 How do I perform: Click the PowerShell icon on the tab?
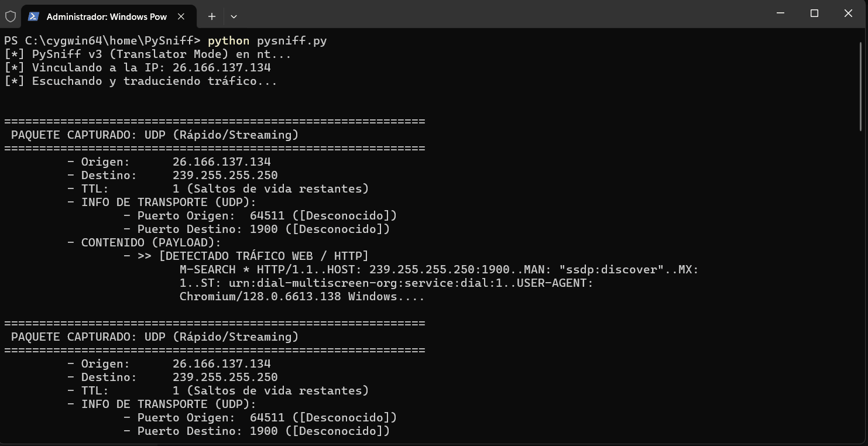pyautogui.click(x=34, y=16)
